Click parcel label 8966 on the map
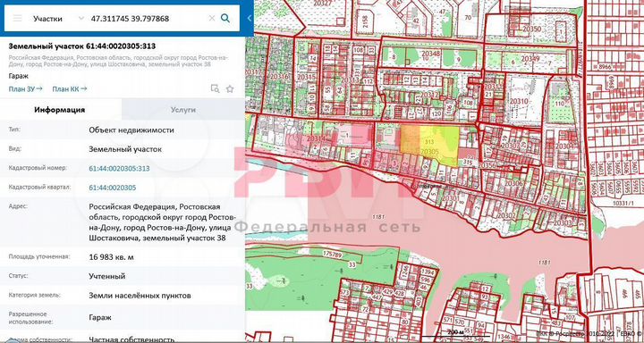The width and height of the screenshot is (644, 343). click(606, 66)
